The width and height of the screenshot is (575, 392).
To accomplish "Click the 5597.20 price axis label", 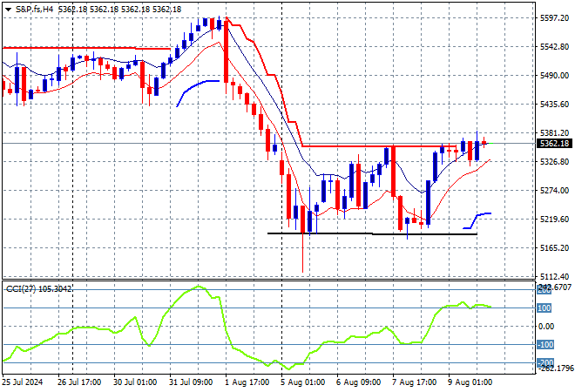I will point(554,18).
